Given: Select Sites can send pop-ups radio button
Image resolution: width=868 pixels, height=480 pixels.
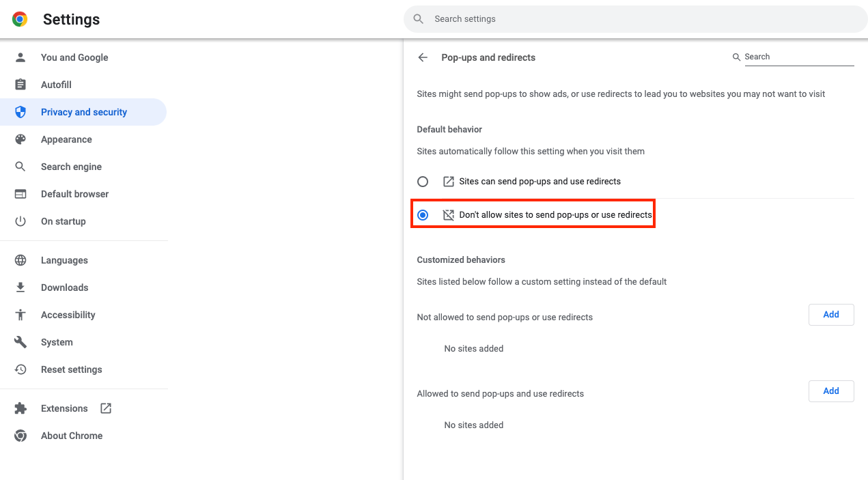Looking at the screenshot, I should click(423, 181).
